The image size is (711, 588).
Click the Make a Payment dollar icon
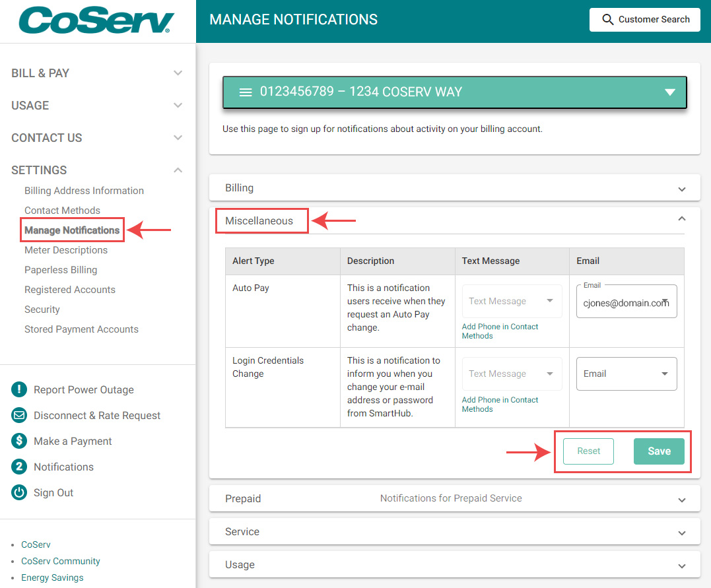20,441
